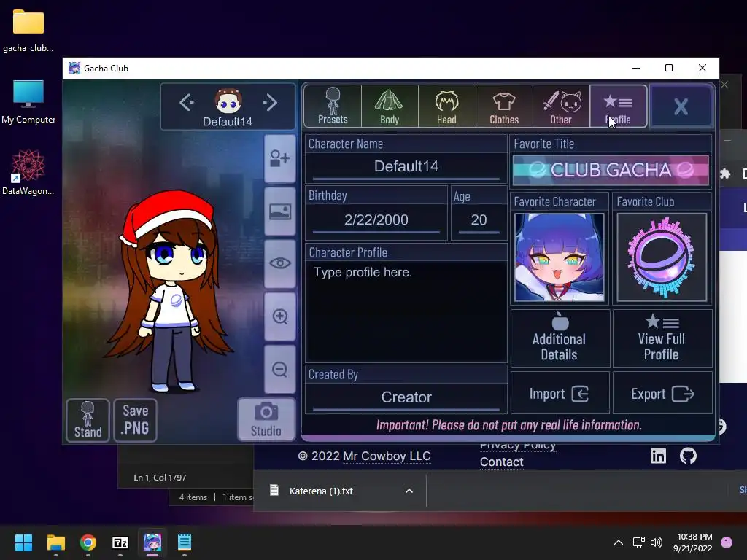747x560 pixels.
Task: Open the GitHub icon on the web page
Action: 688,456
